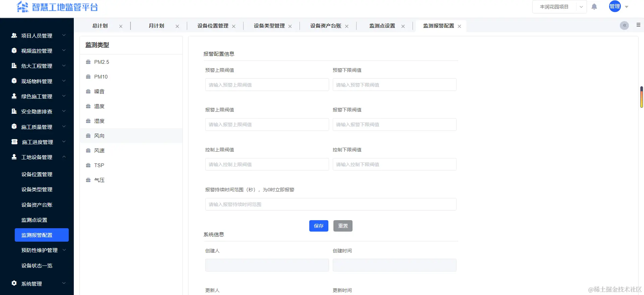
Task: Open 设备资产台账 in the sidebar
Action: tap(42, 205)
